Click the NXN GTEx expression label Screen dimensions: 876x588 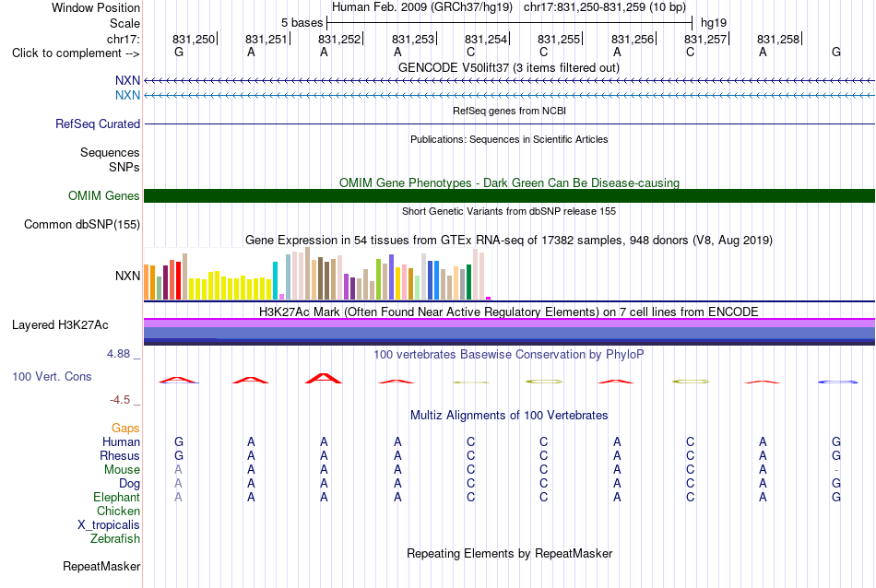(x=127, y=276)
